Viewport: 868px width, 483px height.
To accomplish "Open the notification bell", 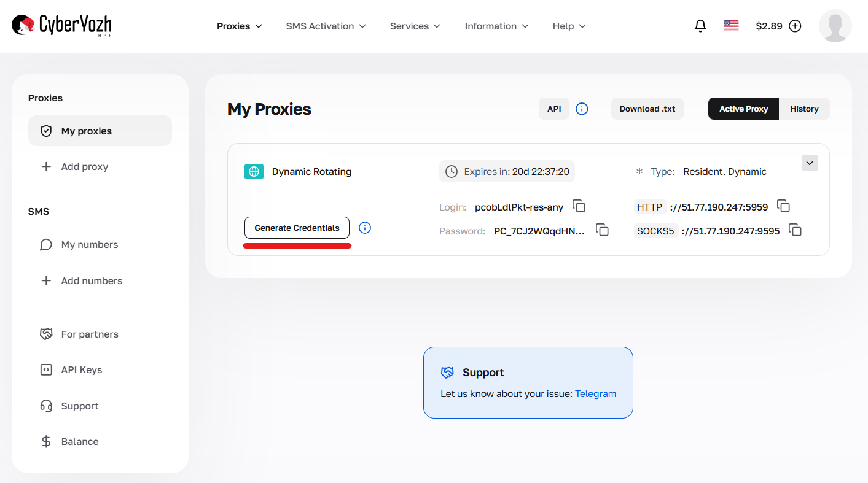I will (x=700, y=26).
